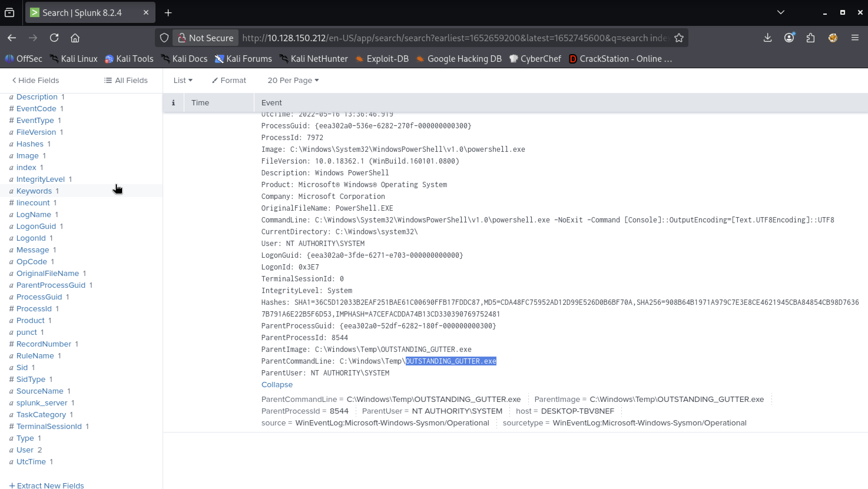The height and width of the screenshot is (489, 868).
Task: Click the host value DESKTOP-TBV8NEF
Action: [x=578, y=411]
